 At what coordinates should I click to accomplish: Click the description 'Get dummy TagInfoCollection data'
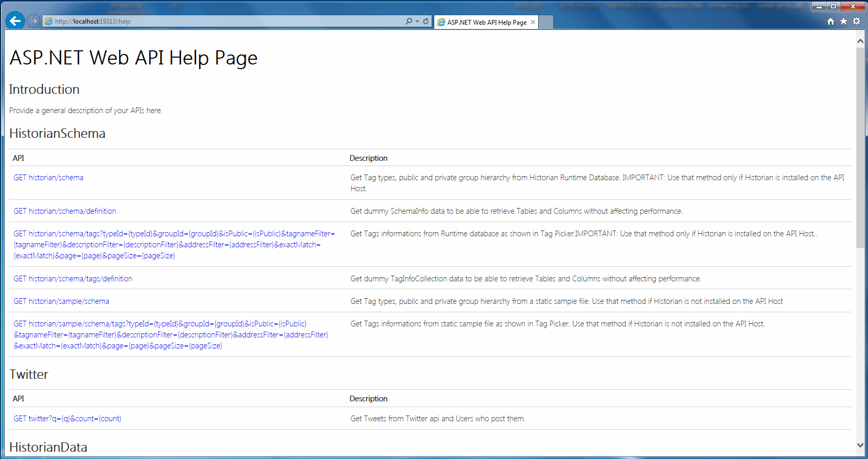point(526,279)
